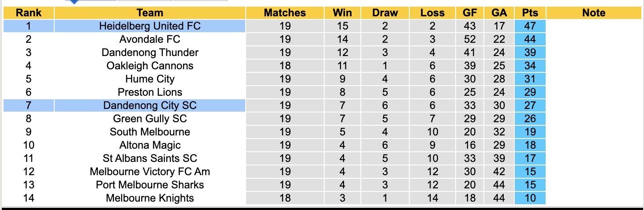Click the Heidelberg United FC team name

[150, 26]
